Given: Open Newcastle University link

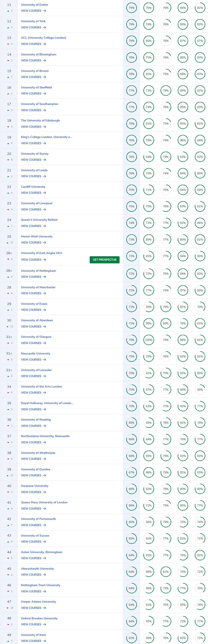Looking at the screenshot, I should coord(36,353).
